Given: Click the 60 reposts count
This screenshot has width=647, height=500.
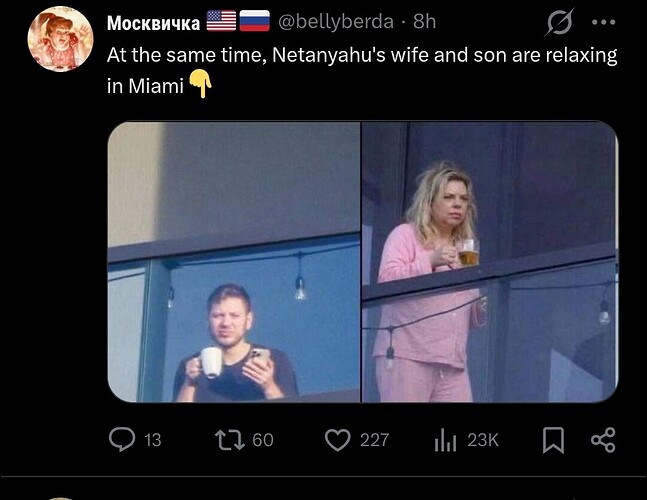Looking at the screenshot, I should [262, 438].
